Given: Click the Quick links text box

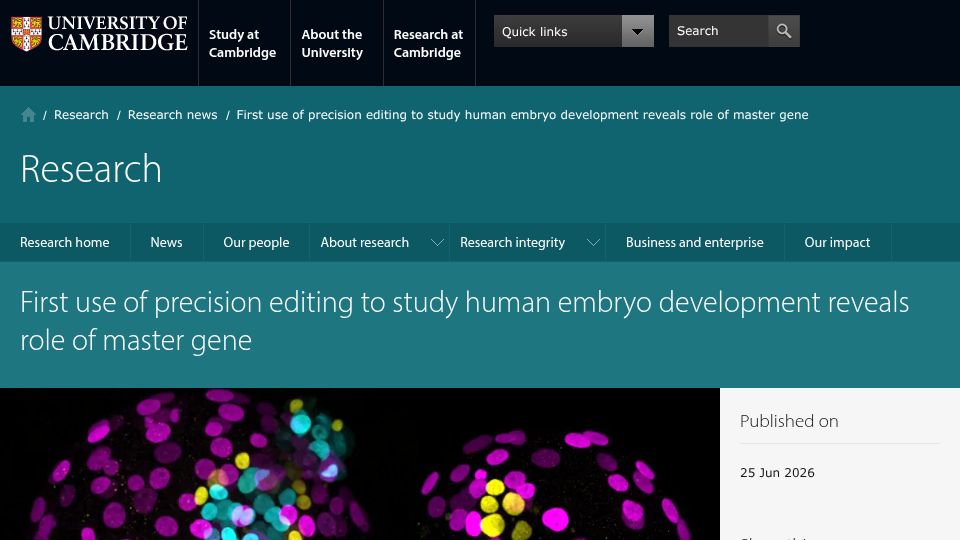Looking at the screenshot, I should [558, 31].
